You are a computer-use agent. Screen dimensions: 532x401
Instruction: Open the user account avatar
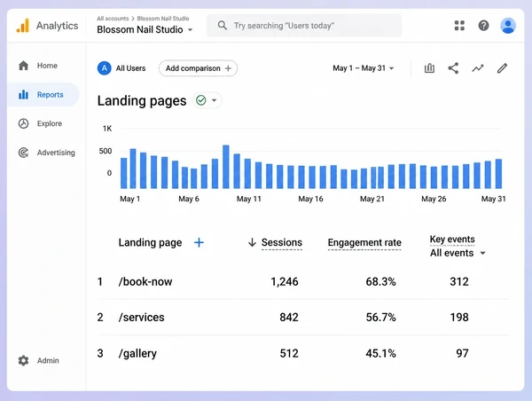[x=508, y=26]
